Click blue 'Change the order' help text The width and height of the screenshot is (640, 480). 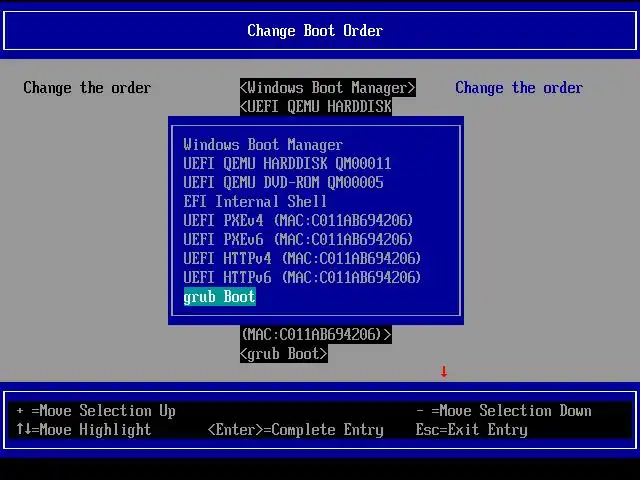click(x=519, y=88)
